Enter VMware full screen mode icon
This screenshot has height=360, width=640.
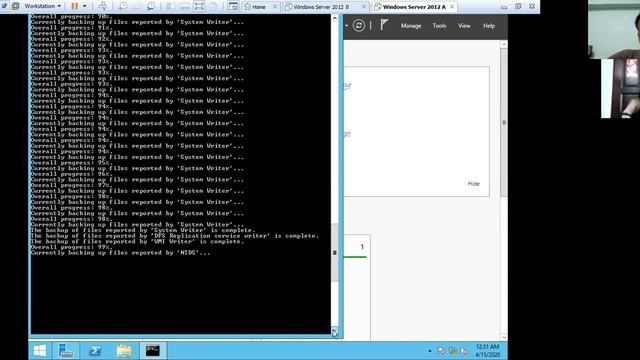(x=199, y=6)
